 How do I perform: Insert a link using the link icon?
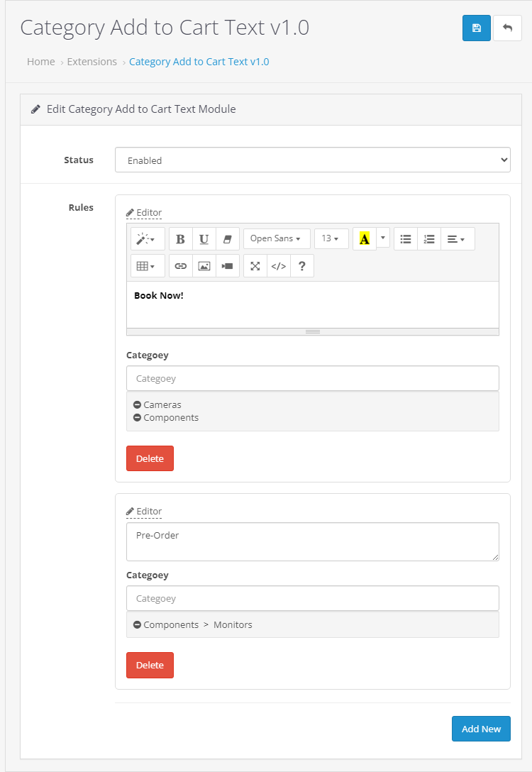(x=180, y=265)
